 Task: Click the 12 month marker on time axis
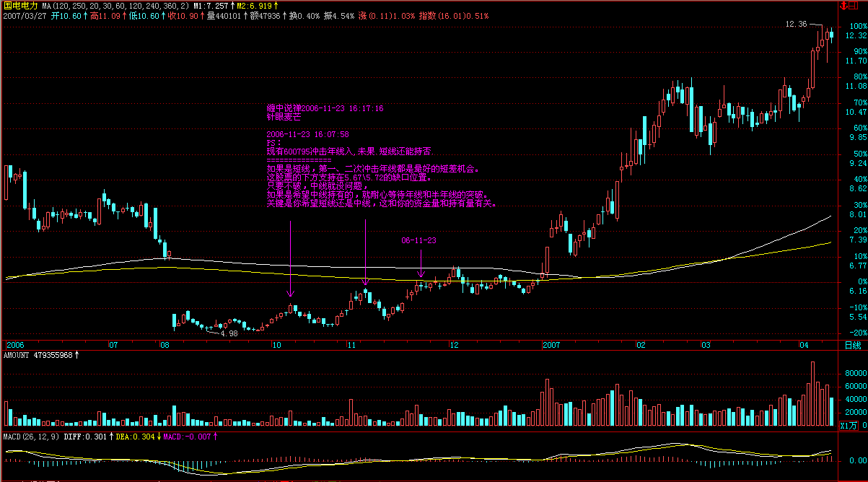coord(452,346)
